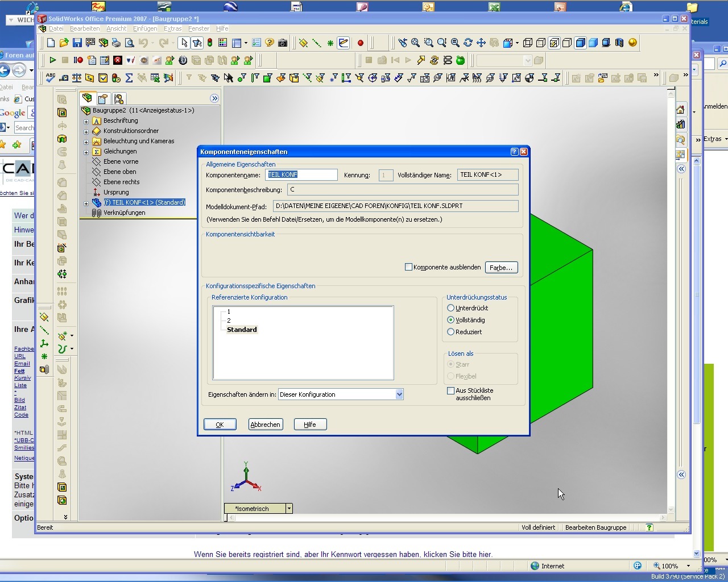728x582 pixels.
Task: Switch to wireframe display style icon
Action: pyautogui.click(x=528, y=43)
